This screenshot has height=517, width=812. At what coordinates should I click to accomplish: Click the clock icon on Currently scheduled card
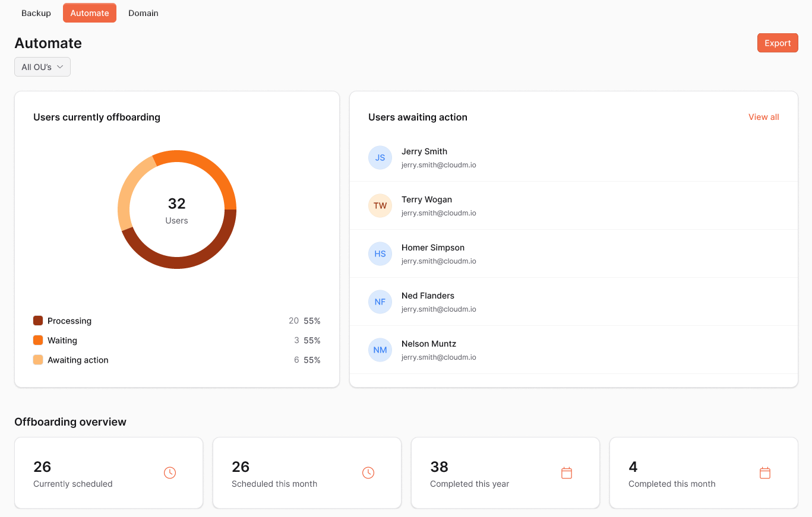point(170,473)
